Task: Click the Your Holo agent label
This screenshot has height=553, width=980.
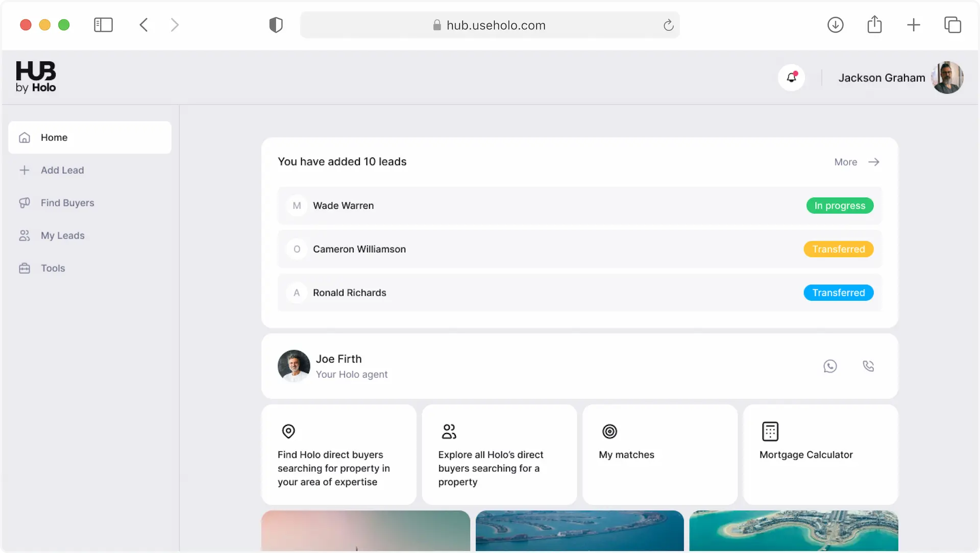Action: click(352, 374)
